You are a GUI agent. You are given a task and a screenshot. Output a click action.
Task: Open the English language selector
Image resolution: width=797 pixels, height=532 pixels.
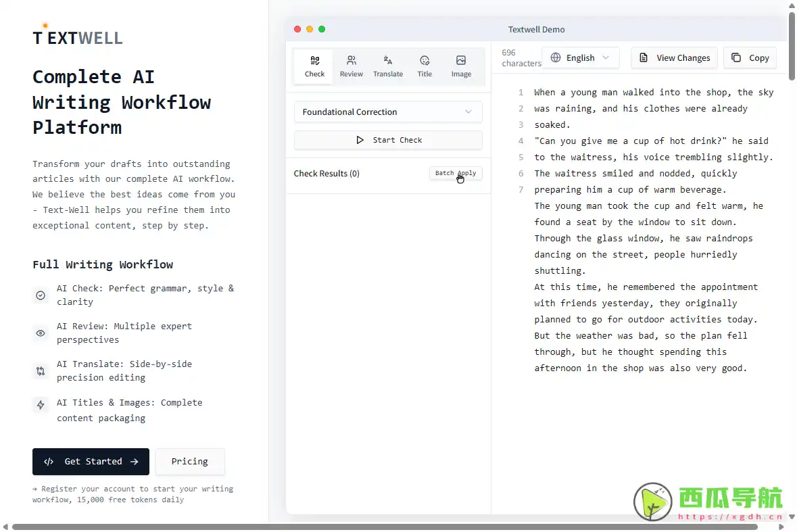click(580, 57)
